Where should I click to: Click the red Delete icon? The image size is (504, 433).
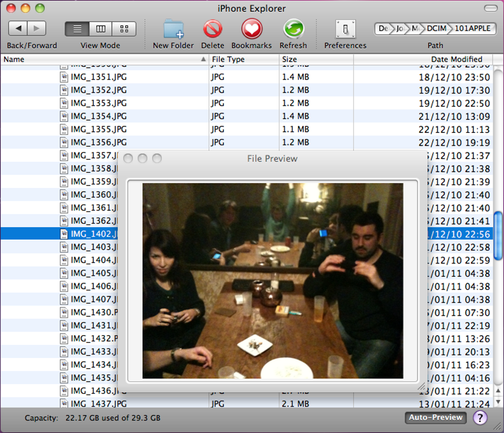coord(212,29)
